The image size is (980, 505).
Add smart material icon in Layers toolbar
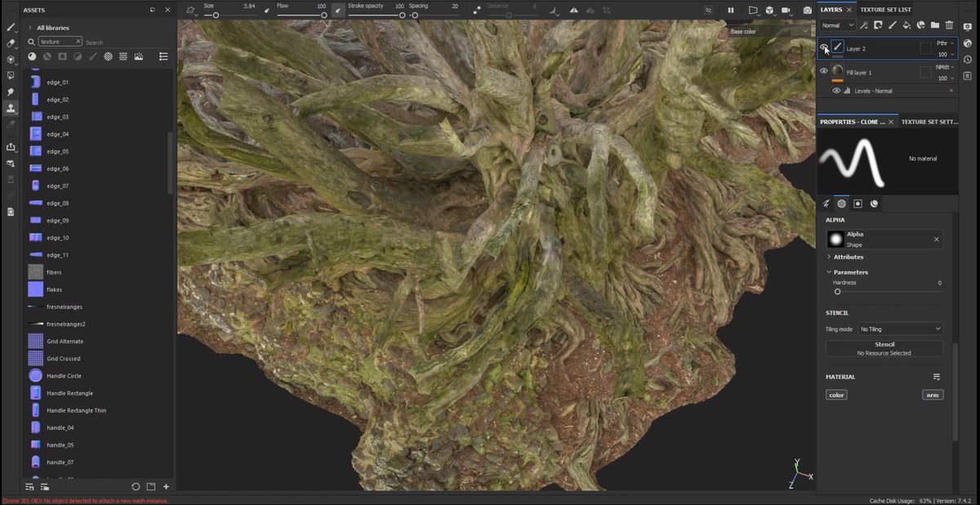click(x=920, y=25)
